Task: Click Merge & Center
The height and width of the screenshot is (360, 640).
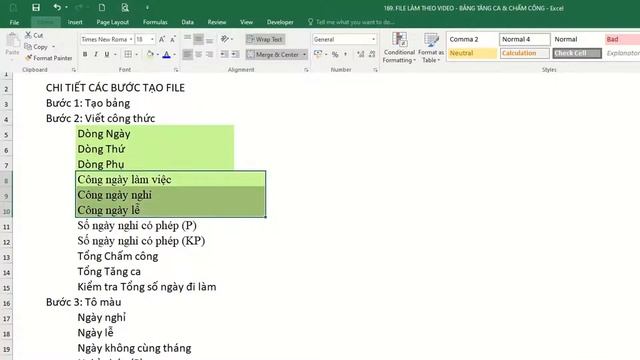Action: (x=273, y=54)
